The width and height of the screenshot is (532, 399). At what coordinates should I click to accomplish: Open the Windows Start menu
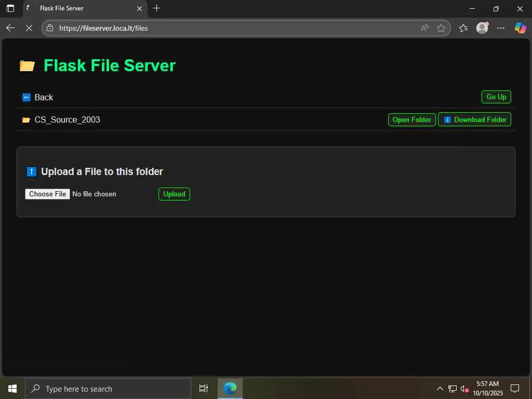tap(12, 389)
